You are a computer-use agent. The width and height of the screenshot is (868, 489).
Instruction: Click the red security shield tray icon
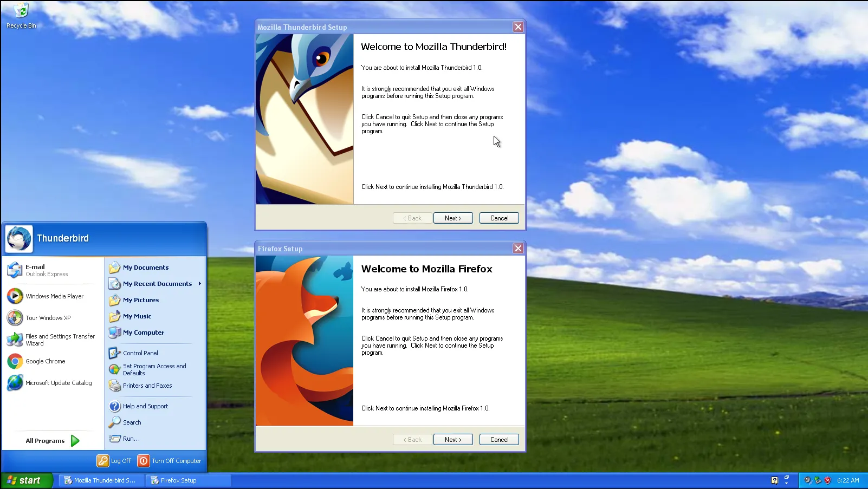pyautogui.click(x=827, y=480)
